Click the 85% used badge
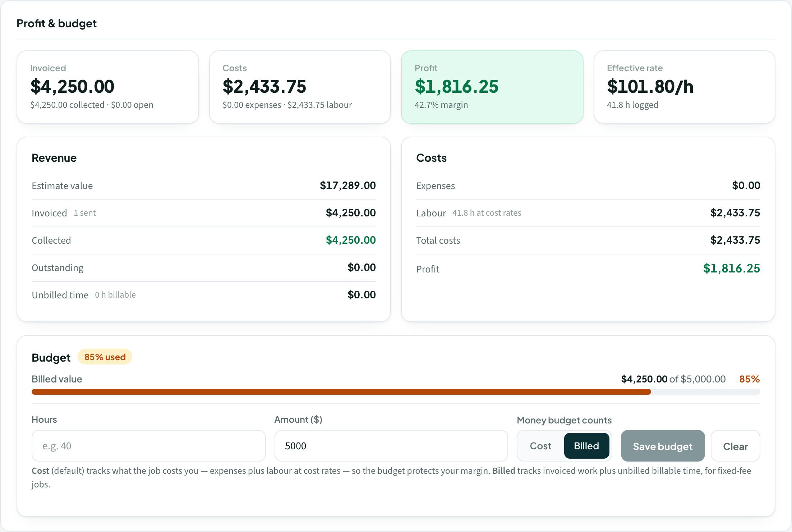This screenshot has width=792, height=532. (105, 357)
